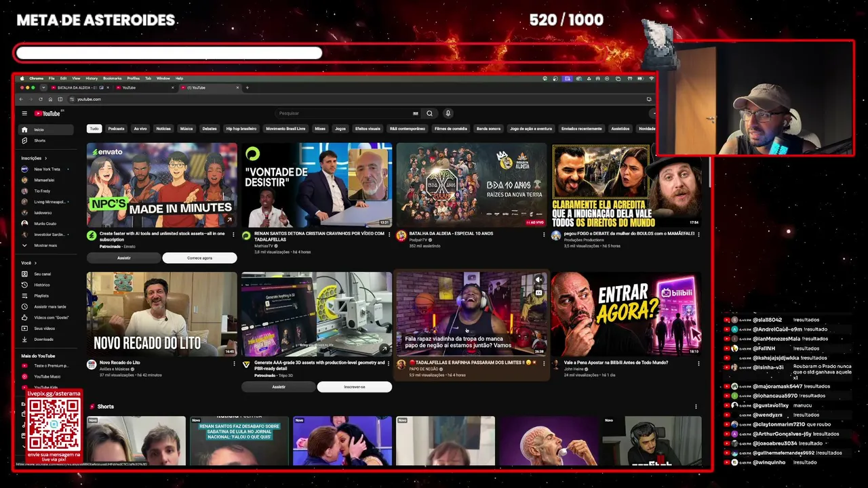This screenshot has width=868, height=488.
Task: Select the Filmes de comédia chip
Action: coord(451,128)
